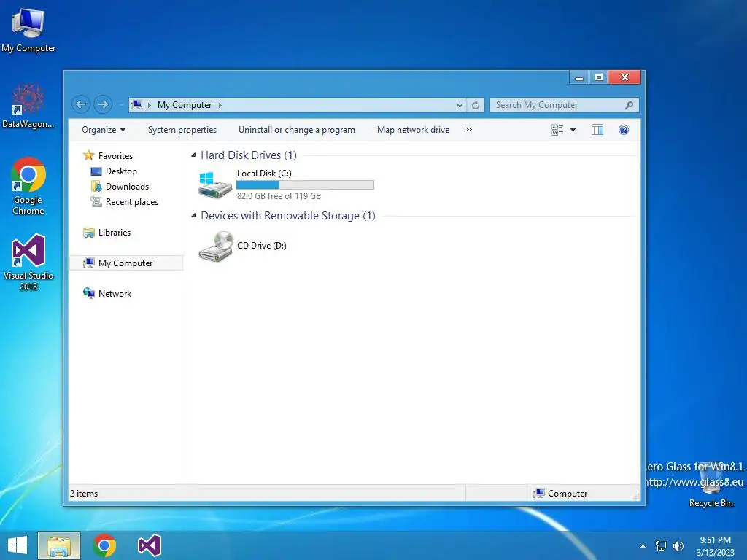Click Local Disk (C:) usage bar
The height and width of the screenshot is (560, 747).
(x=306, y=184)
